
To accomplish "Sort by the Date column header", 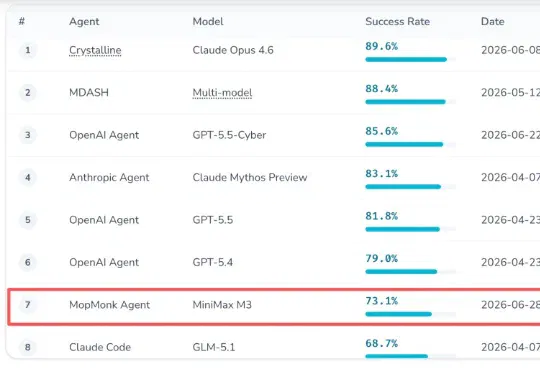I will (x=492, y=22).
